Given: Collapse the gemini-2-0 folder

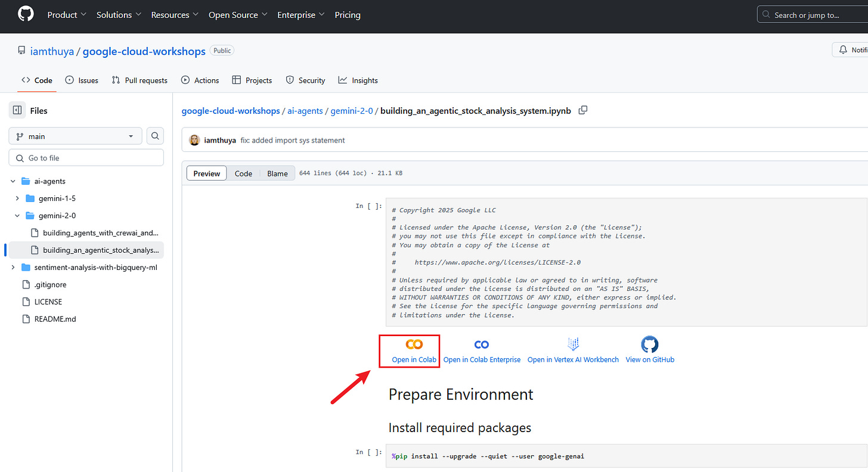Looking at the screenshot, I should (x=17, y=215).
